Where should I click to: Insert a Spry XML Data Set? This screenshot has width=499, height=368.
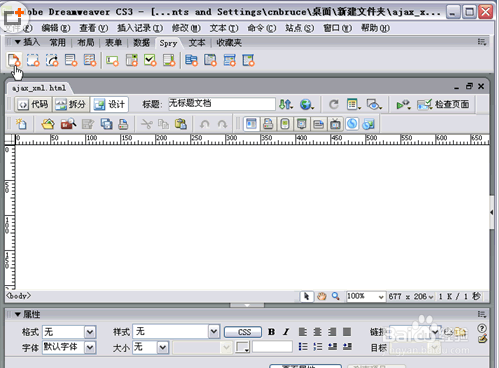[x=14, y=60]
